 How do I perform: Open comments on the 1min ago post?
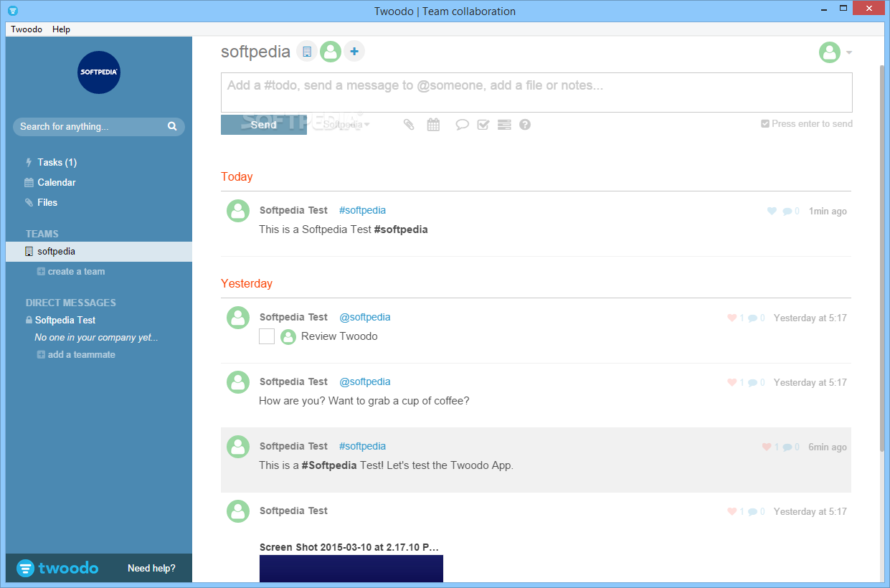pyautogui.click(x=791, y=212)
